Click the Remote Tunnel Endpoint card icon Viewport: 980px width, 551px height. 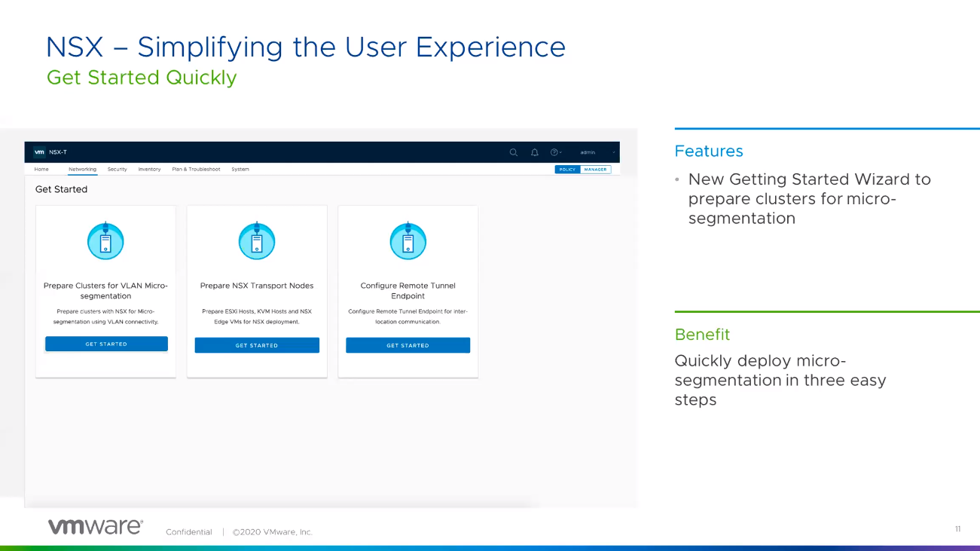pos(408,241)
